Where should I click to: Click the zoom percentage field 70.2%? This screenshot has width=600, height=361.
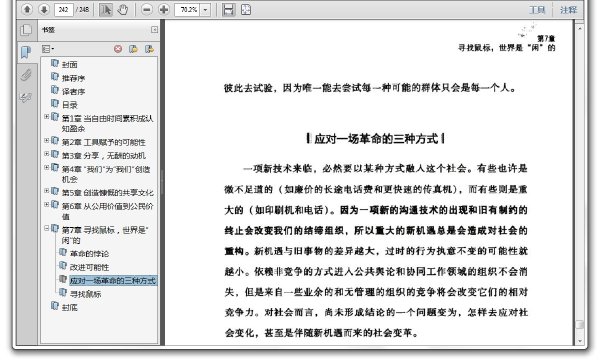188,10
